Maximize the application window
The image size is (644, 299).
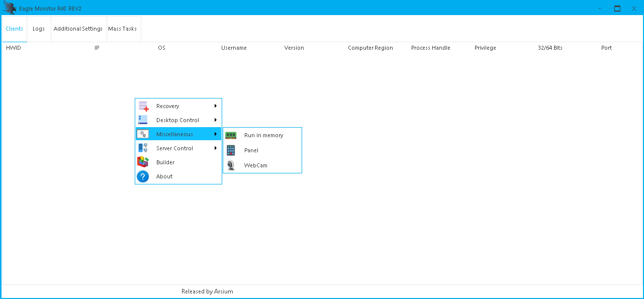[x=617, y=8]
